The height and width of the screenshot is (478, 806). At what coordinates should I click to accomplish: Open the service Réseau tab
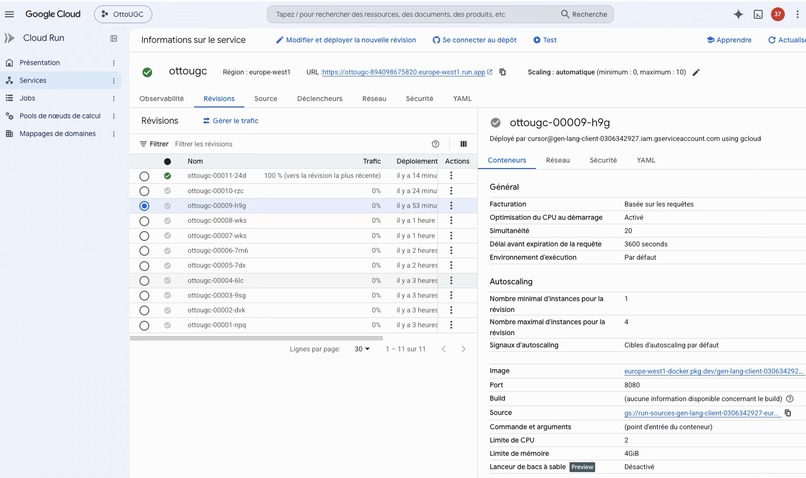point(374,99)
